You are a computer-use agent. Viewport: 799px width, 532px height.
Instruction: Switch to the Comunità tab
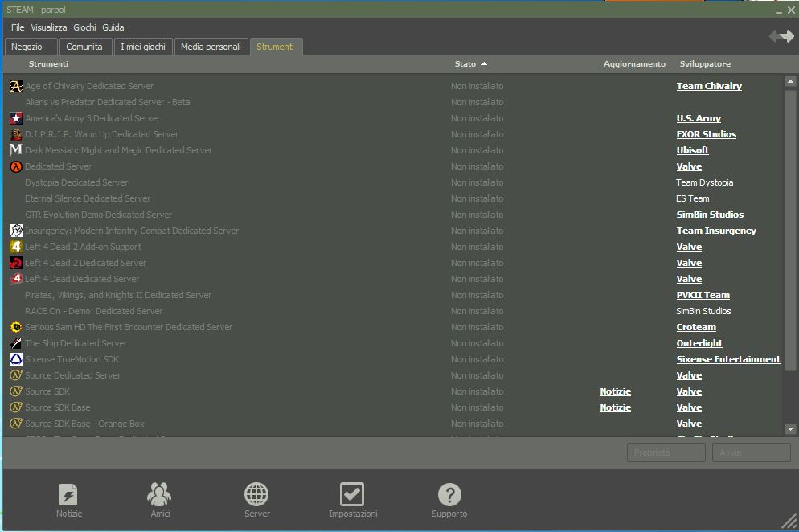pos(85,47)
